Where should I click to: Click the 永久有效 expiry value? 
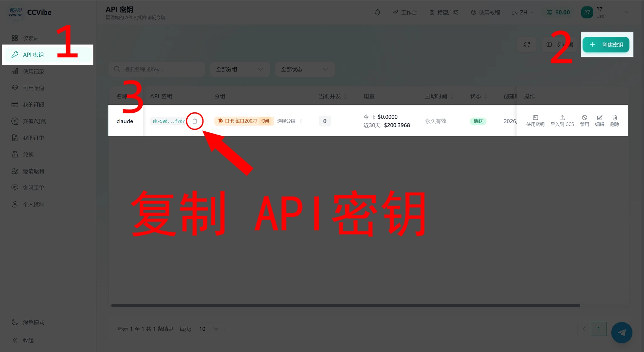(436, 121)
